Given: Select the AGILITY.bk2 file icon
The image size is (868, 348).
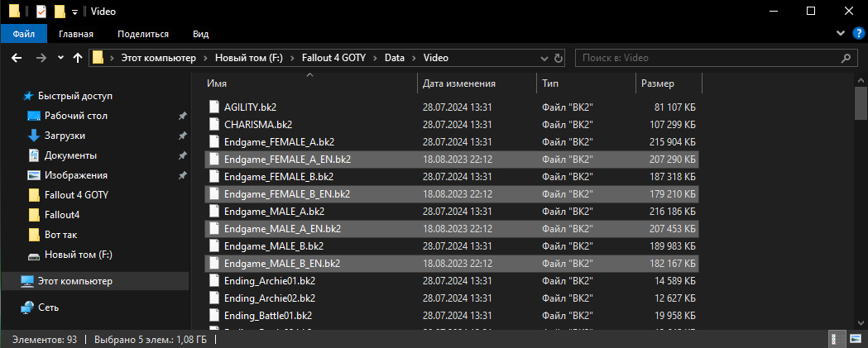Looking at the screenshot, I should [214, 107].
